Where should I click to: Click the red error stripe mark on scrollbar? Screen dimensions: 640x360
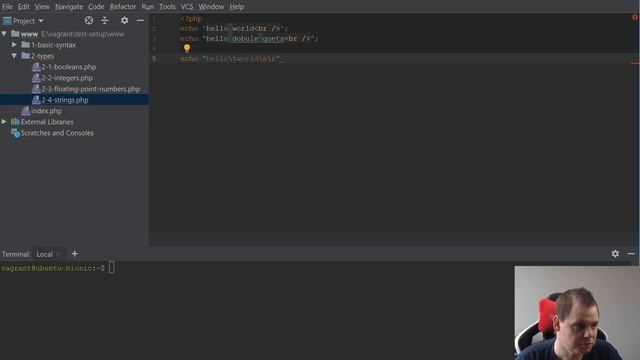[x=635, y=63]
